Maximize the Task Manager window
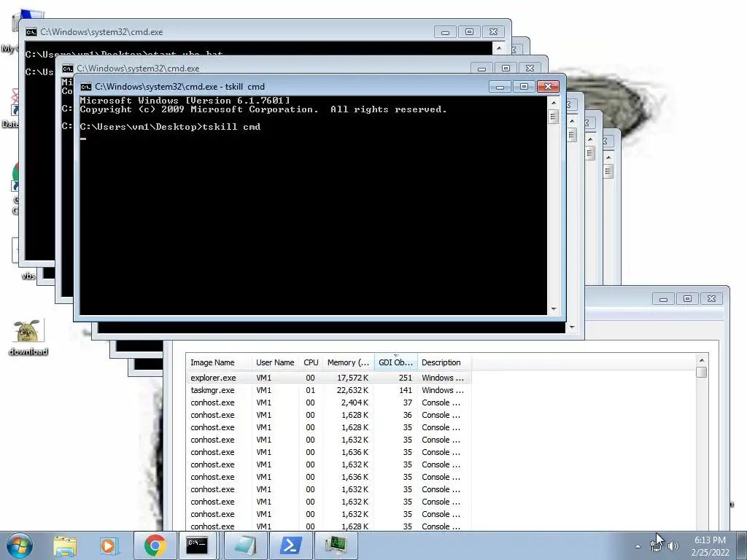 point(687,299)
